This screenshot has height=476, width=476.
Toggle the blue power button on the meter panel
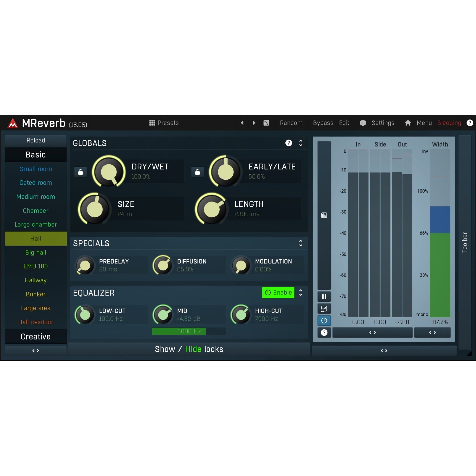pyautogui.click(x=324, y=321)
